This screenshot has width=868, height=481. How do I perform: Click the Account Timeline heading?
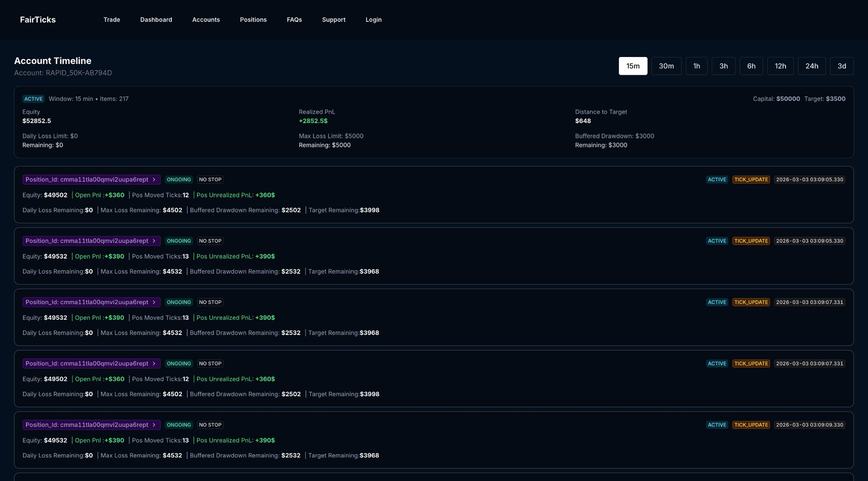53,61
